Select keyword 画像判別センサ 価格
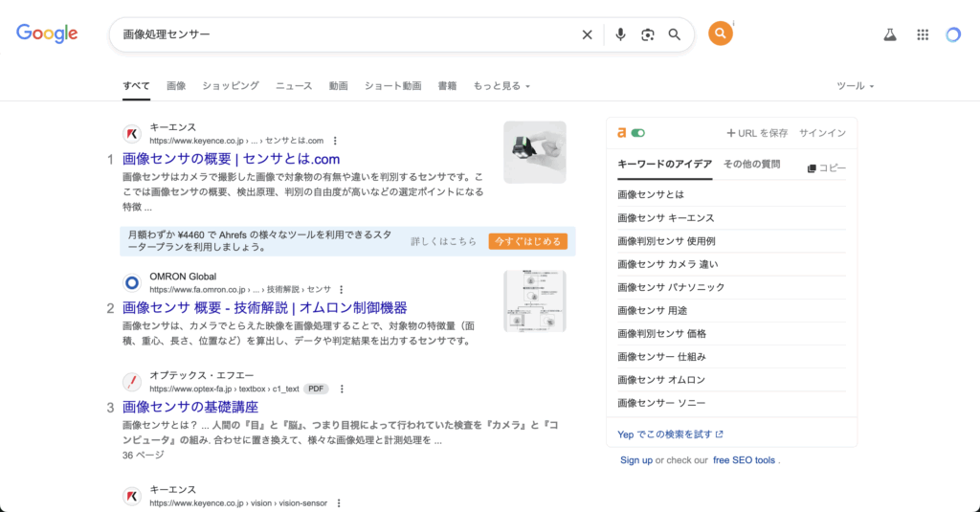This screenshot has width=980, height=512. (662, 333)
